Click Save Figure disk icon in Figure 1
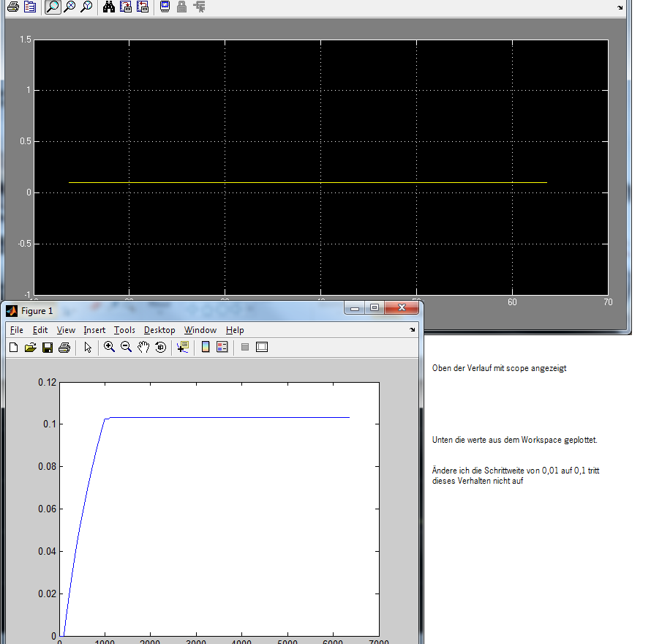This screenshot has height=644, width=662. pos(47,347)
